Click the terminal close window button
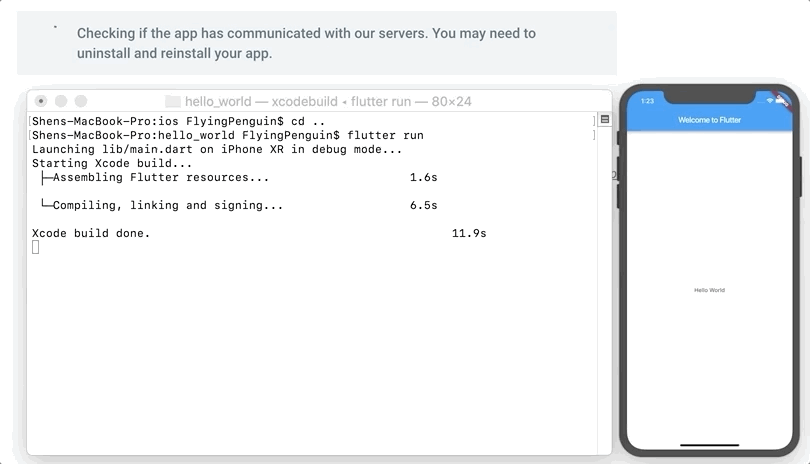 (41, 101)
